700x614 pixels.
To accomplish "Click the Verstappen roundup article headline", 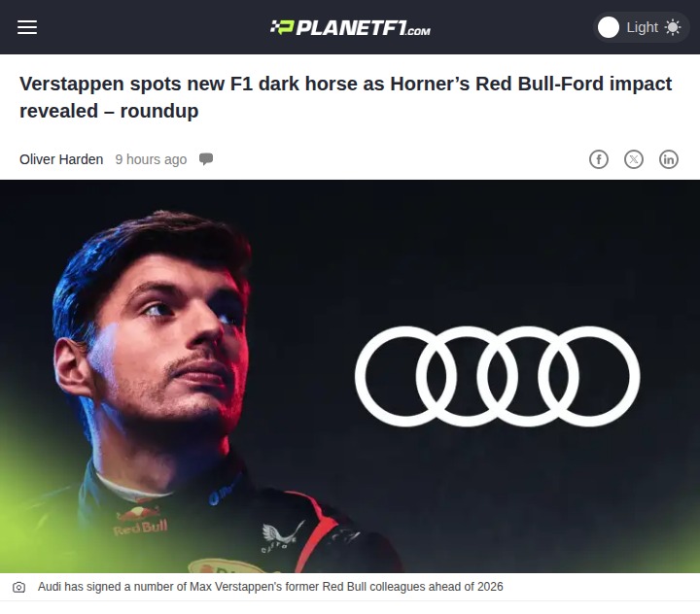I will pyautogui.click(x=345, y=97).
